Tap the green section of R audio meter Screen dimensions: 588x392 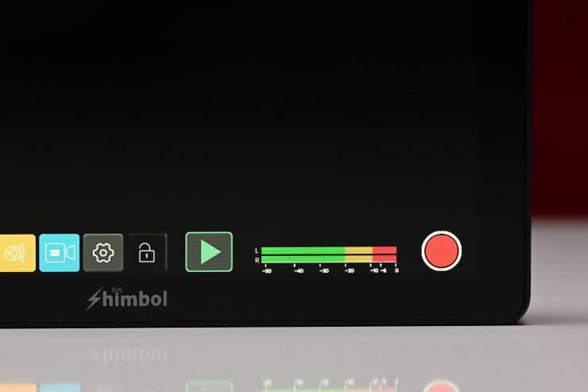(303, 259)
